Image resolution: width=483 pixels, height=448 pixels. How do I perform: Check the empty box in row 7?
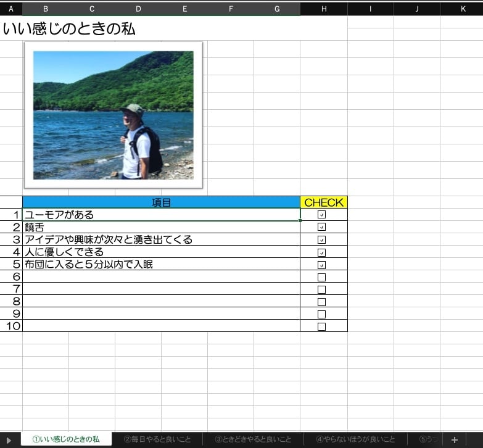(x=321, y=289)
